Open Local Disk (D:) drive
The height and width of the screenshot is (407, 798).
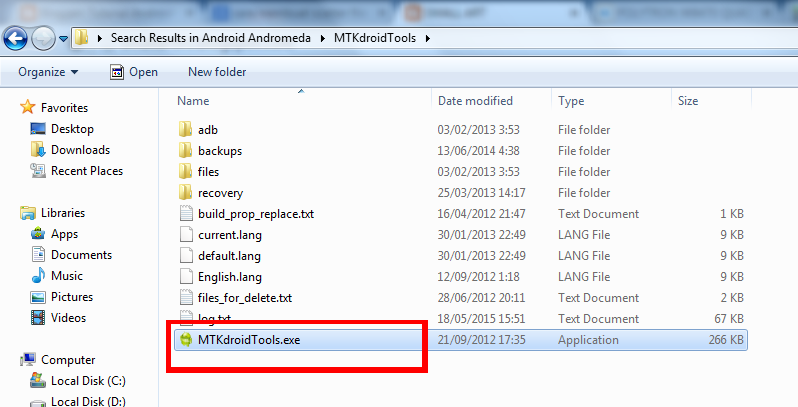tap(88, 401)
